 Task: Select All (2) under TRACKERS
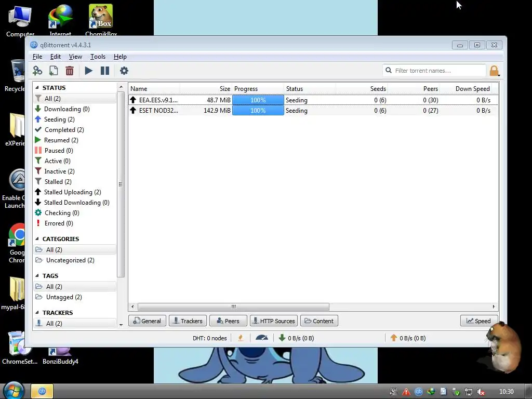click(x=75, y=323)
